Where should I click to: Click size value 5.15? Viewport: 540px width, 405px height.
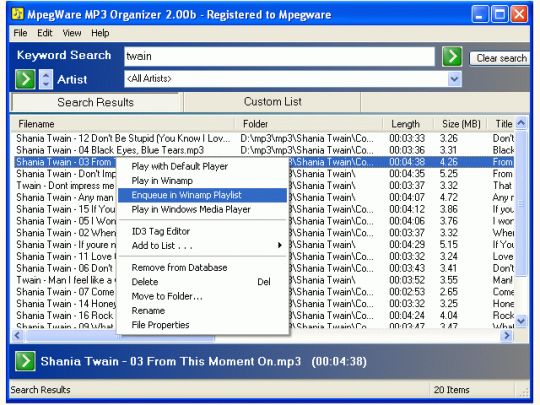[x=448, y=245]
